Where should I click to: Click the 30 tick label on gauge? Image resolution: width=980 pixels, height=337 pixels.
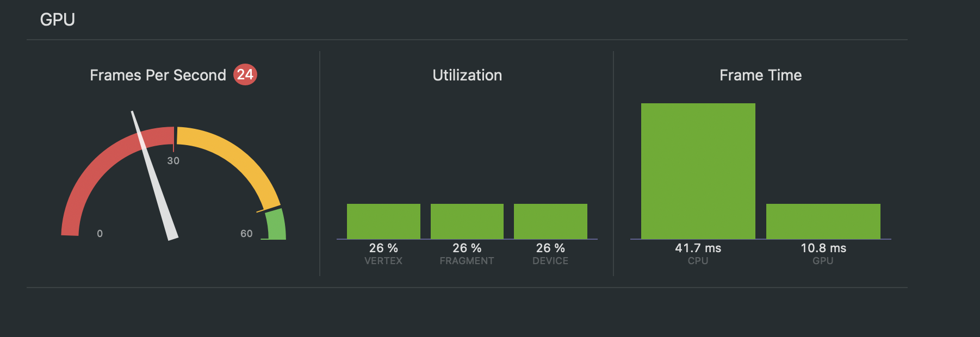coord(173,161)
